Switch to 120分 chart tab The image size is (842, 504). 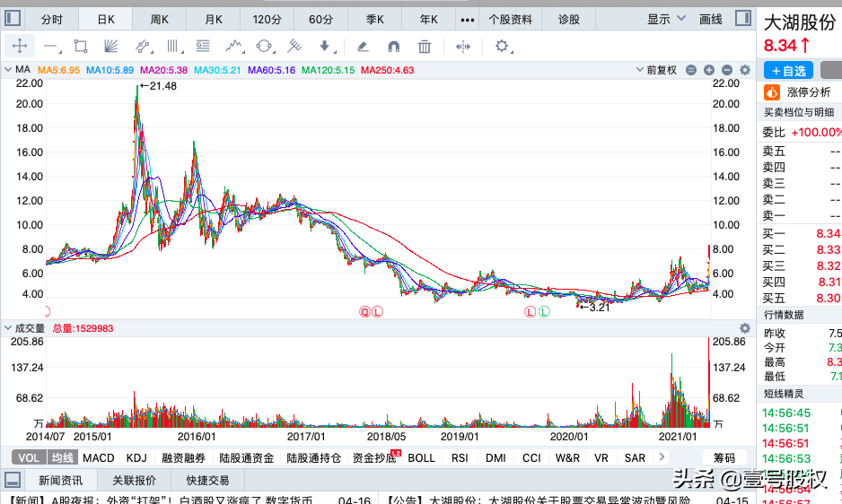(x=267, y=20)
